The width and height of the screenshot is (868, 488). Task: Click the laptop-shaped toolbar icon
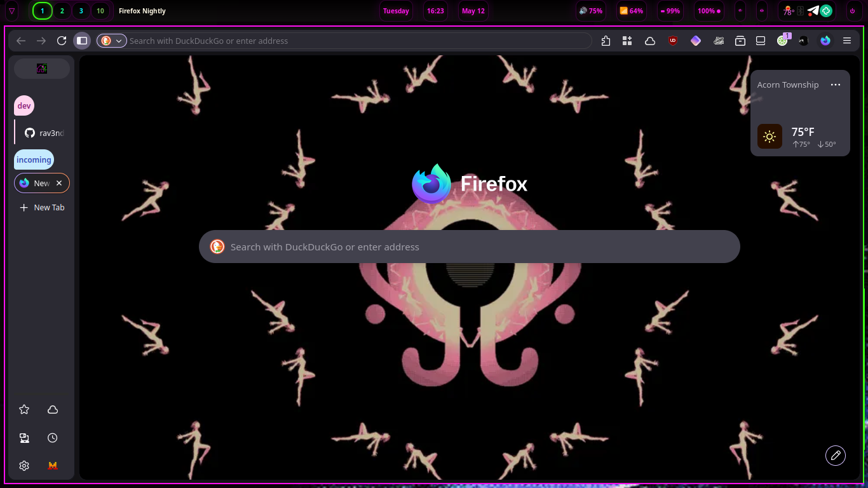coord(761,41)
